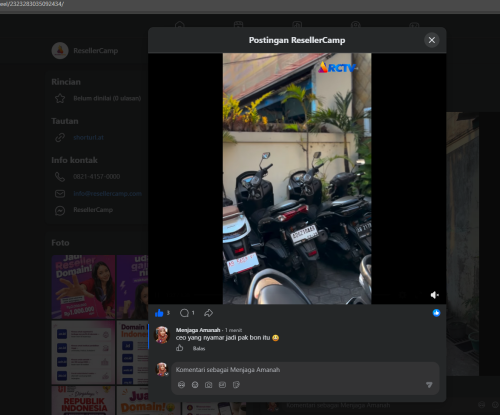Click the dialog title 'Postingan ResellerCamp'
The image size is (500, 415).
[297, 40]
